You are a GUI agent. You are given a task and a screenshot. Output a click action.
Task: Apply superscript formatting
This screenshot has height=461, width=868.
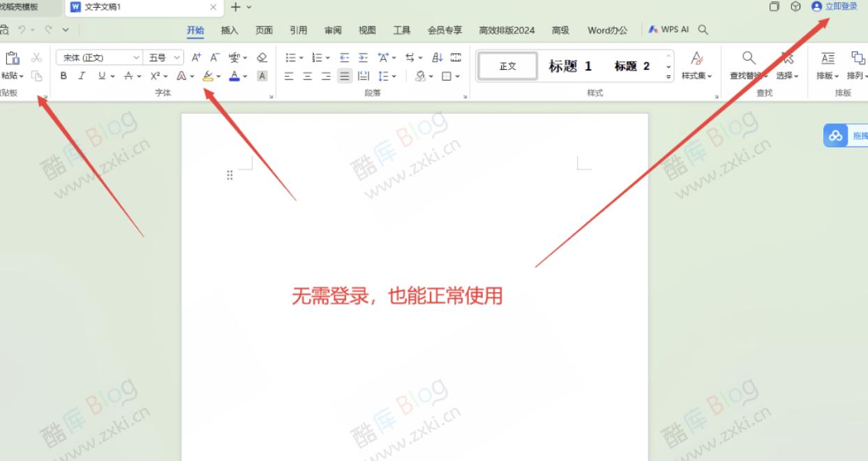[156, 76]
